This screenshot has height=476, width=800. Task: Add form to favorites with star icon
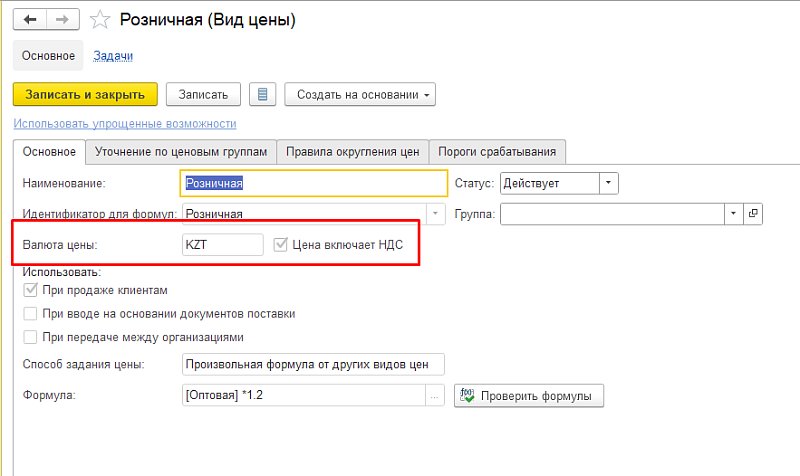[99, 20]
